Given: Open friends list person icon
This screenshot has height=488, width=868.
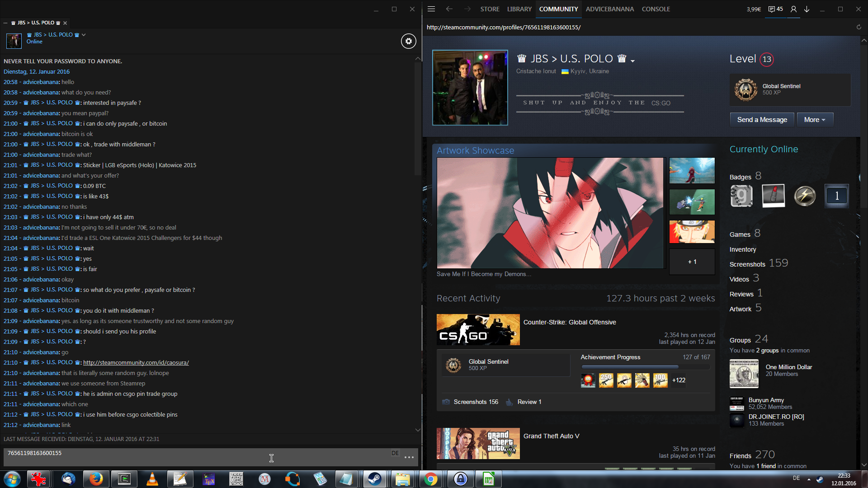Looking at the screenshot, I should pos(793,9).
